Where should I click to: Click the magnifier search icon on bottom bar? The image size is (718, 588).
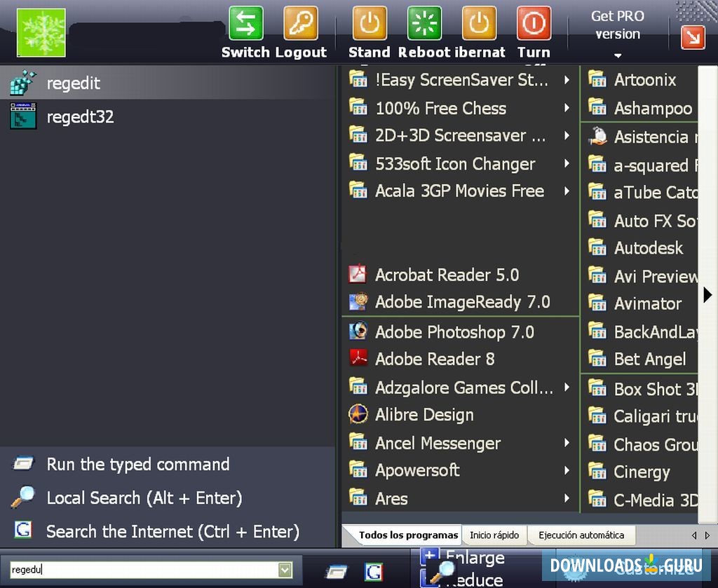pyautogui.click(x=442, y=571)
